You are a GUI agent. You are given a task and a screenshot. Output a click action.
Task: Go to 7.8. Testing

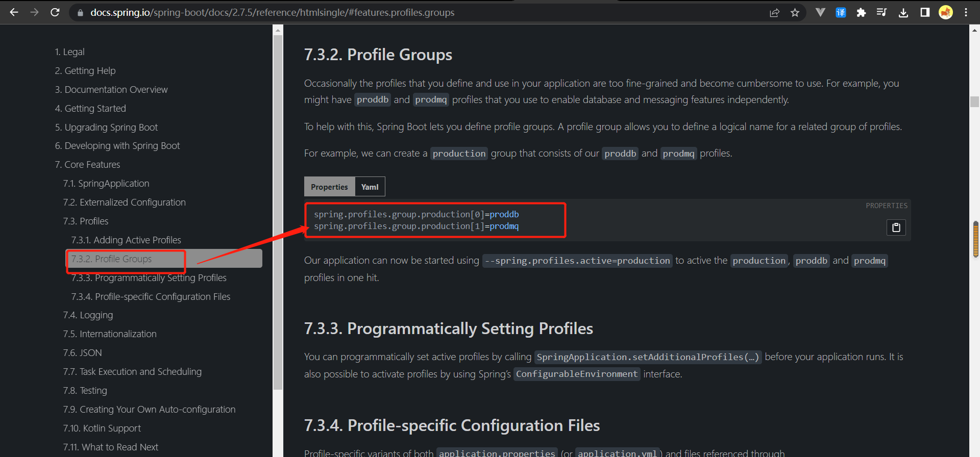[x=85, y=390]
